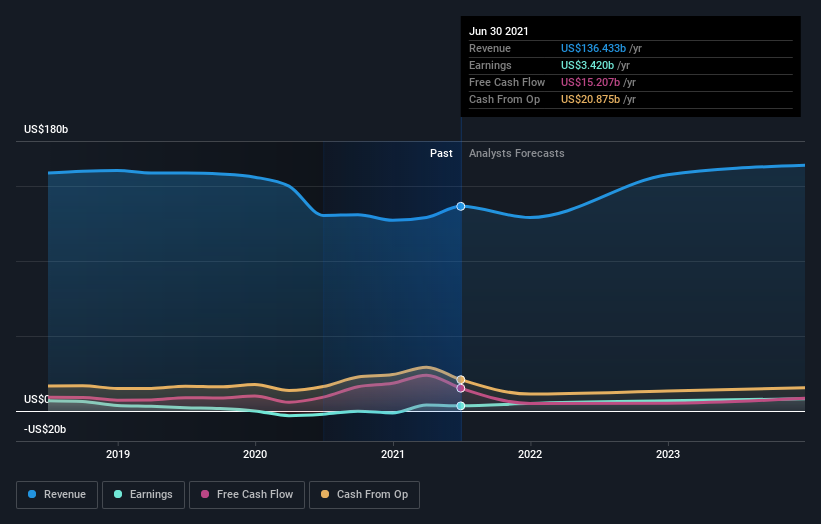Image resolution: width=821 pixels, height=524 pixels.
Task: Click the US$180b y-axis label
Action: click(x=46, y=129)
